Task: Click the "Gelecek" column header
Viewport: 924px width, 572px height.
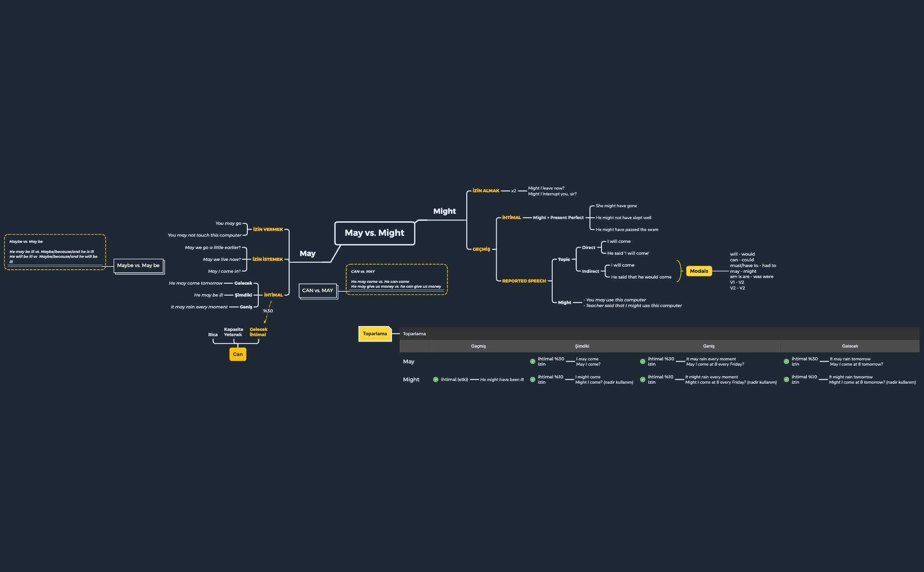Action: [x=850, y=346]
